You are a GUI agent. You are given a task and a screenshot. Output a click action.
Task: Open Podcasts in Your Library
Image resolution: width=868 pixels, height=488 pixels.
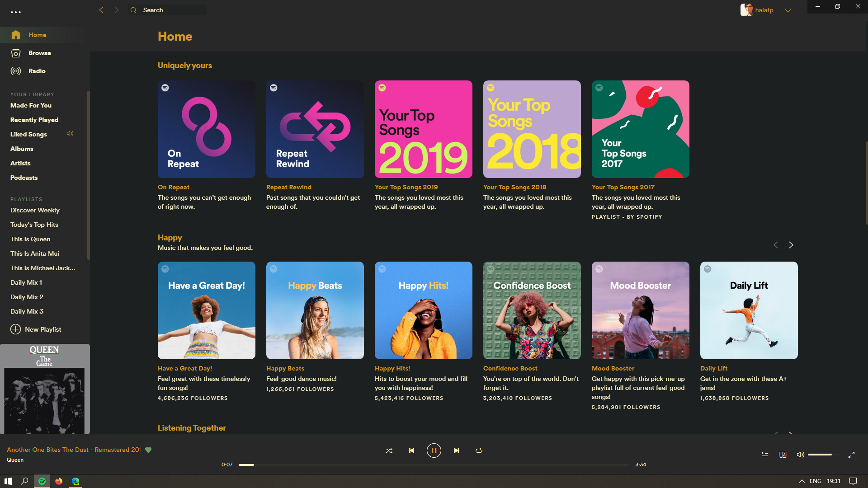pos(24,178)
